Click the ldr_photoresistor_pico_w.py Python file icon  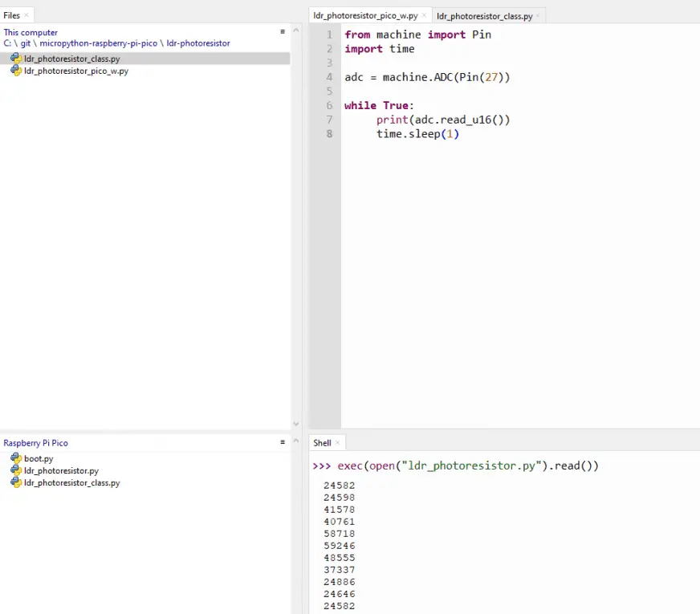click(15, 71)
